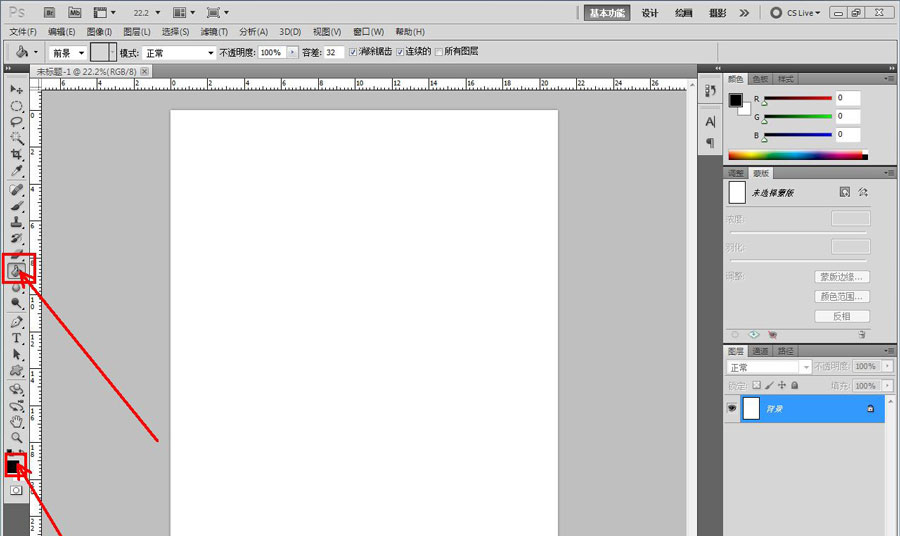
Task: Select the Crop tool
Action: [17, 155]
